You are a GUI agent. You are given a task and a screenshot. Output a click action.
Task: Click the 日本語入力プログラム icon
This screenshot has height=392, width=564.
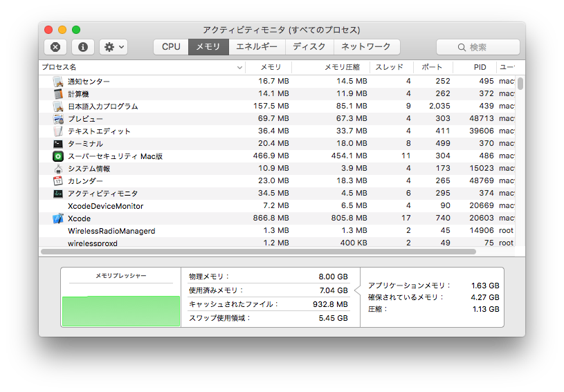click(x=58, y=106)
